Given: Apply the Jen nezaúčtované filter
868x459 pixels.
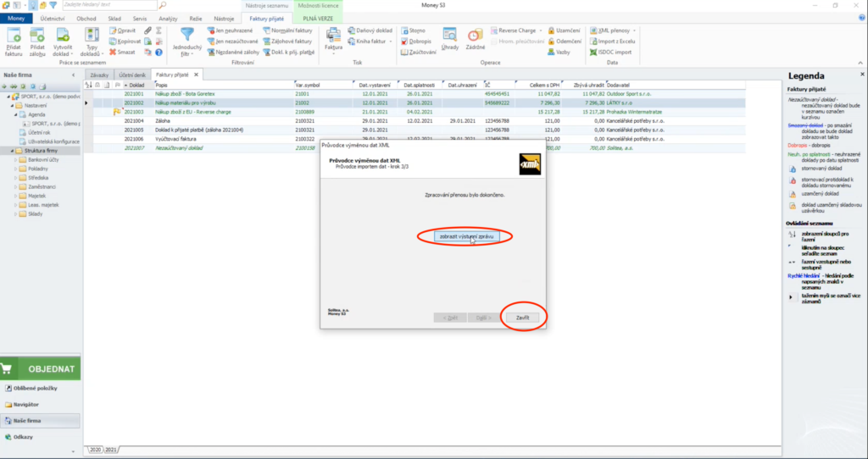Looking at the screenshot, I should [x=232, y=41].
